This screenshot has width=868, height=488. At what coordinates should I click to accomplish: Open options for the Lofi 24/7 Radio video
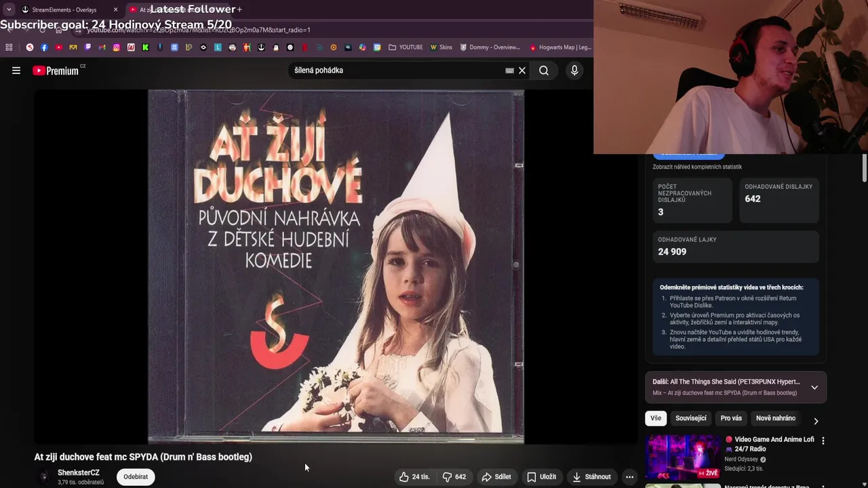823,441
